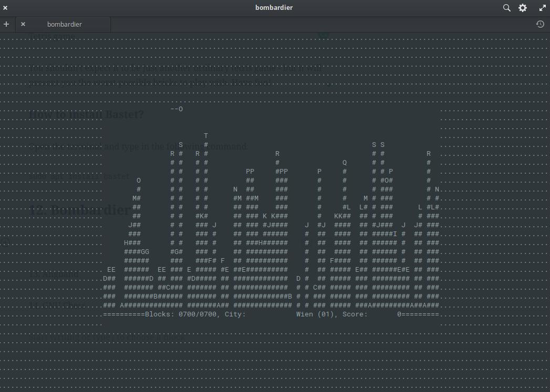
Task: Click the Blocks 0700/0700 counter
Action: tap(179, 314)
